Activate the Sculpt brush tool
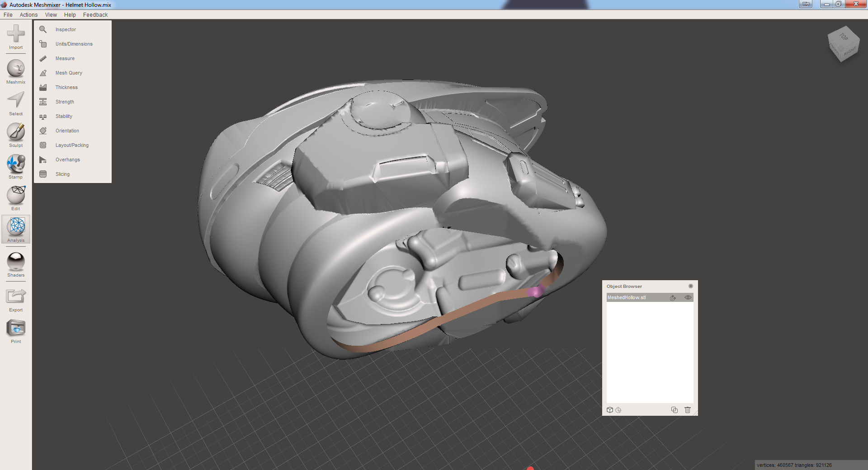This screenshot has width=868, height=470. coord(16,134)
